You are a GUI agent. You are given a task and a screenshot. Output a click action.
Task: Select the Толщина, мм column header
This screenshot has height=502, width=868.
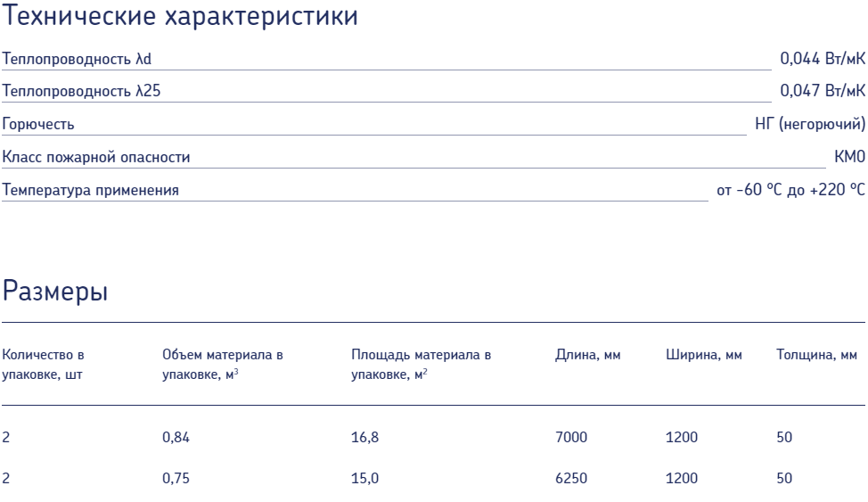(x=816, y=355)
